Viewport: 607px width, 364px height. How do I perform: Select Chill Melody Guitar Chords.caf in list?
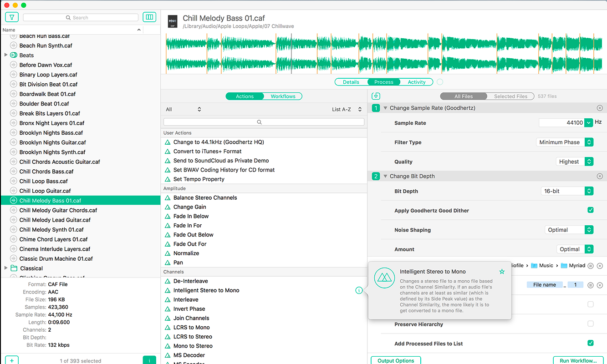coord(80,210)
